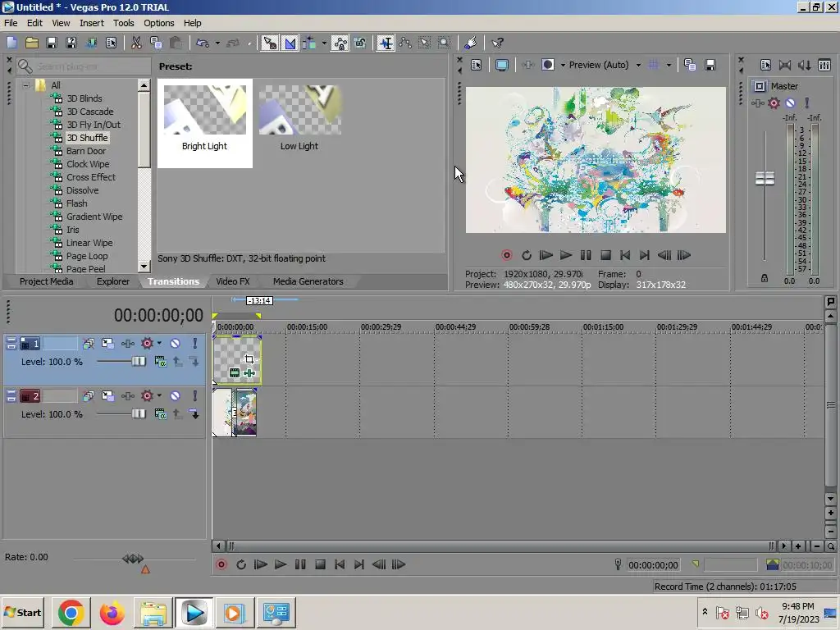
Task: Open Track FX dropdown on track 1
Action: [159, 344]
